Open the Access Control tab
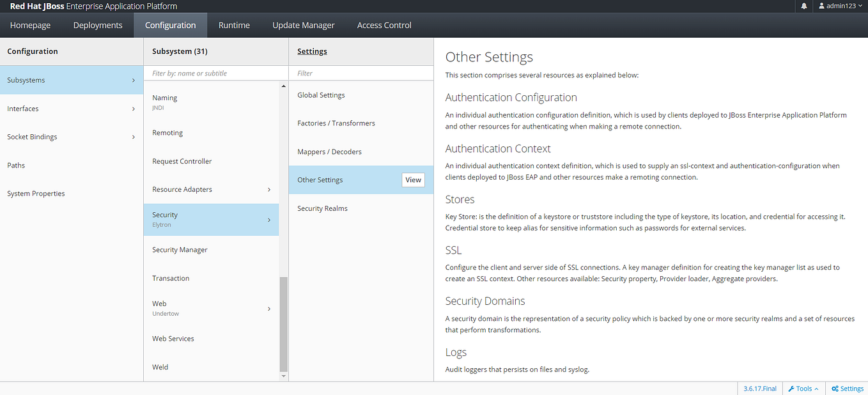Viewport: 868px width, 395px height. tap(384, 25)
